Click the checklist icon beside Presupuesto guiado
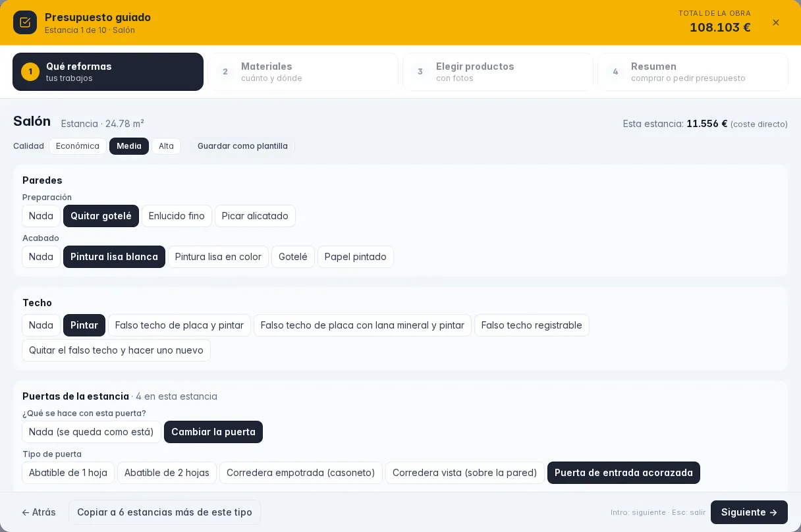Image resolution: width=801 pixels, height=532 pixels. pyautogui.click(x=25, y=22)
